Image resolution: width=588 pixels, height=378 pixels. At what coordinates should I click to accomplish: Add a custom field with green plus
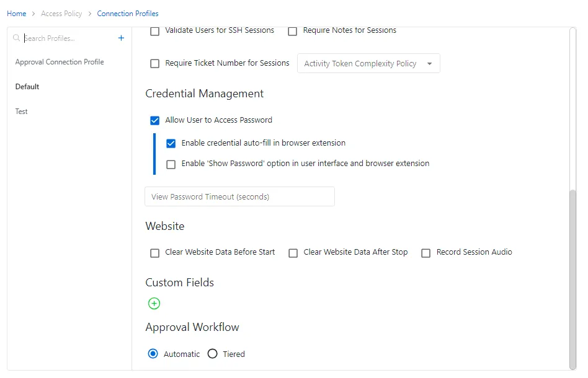154,304
